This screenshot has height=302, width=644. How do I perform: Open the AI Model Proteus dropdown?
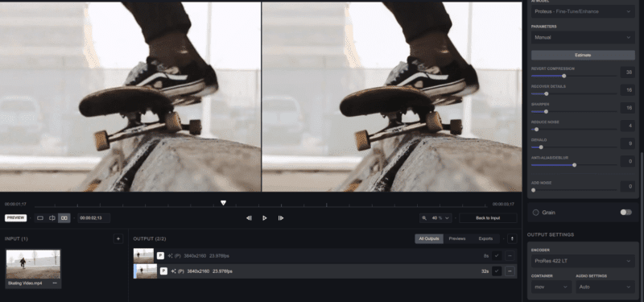(583, 11)
